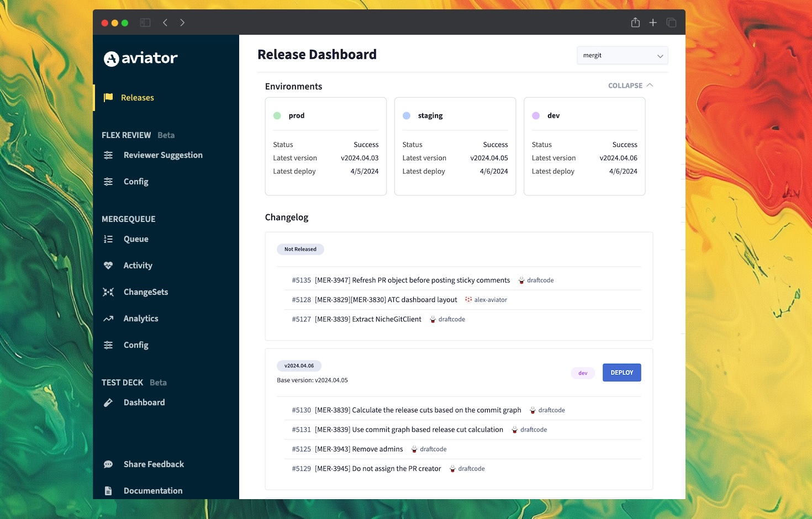Click the Reviewer Suggestion sliders icon
Screen dimensions: 812x519
coord(108,155)
